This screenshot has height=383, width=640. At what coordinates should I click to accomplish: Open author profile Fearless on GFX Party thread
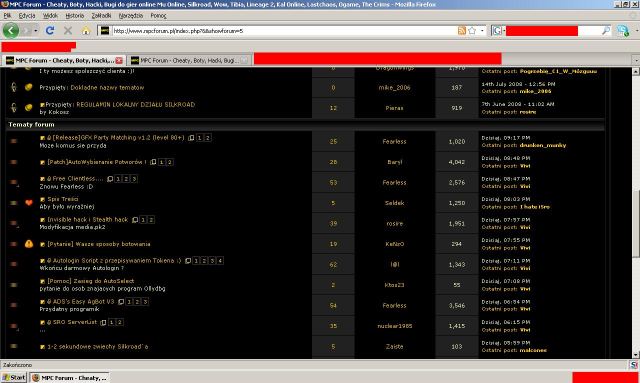click(x=394, y=142)
